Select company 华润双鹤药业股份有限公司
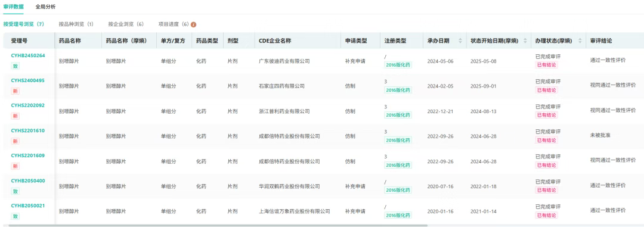 pos(289,186)
